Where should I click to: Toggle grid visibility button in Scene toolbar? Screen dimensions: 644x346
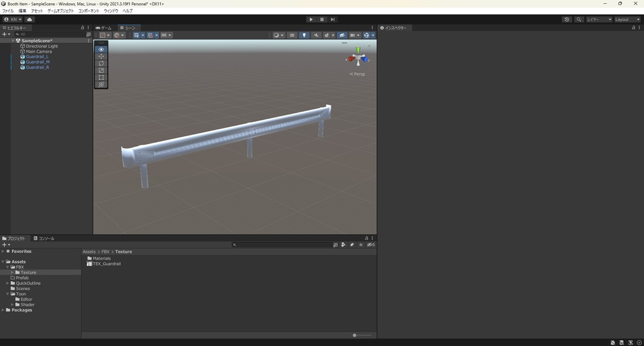136,35
